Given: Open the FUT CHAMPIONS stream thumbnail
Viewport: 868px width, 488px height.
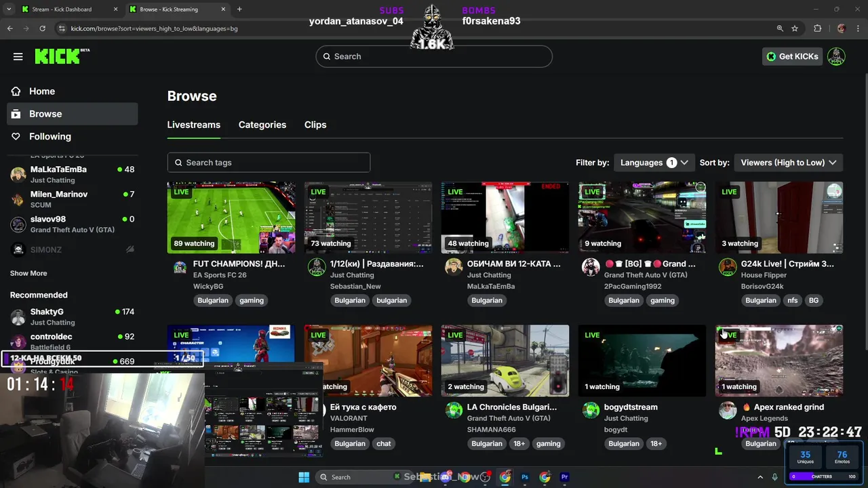Looking at the screenshot, I should [x=231, y=218].
